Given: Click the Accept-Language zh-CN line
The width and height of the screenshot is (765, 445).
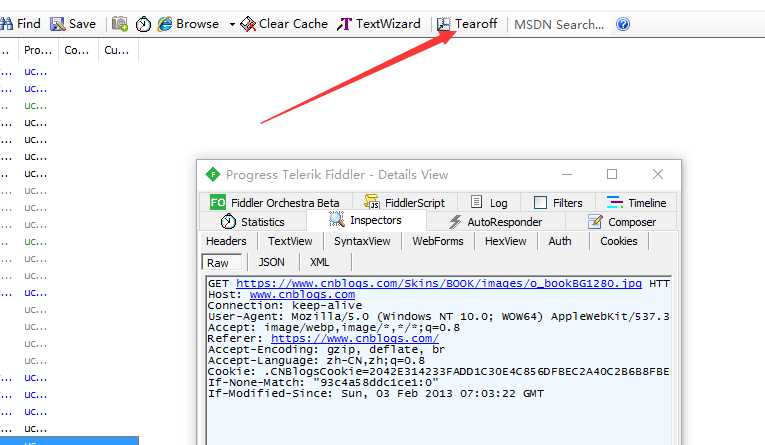Looking at the screenshot, I should click(316, 361).
